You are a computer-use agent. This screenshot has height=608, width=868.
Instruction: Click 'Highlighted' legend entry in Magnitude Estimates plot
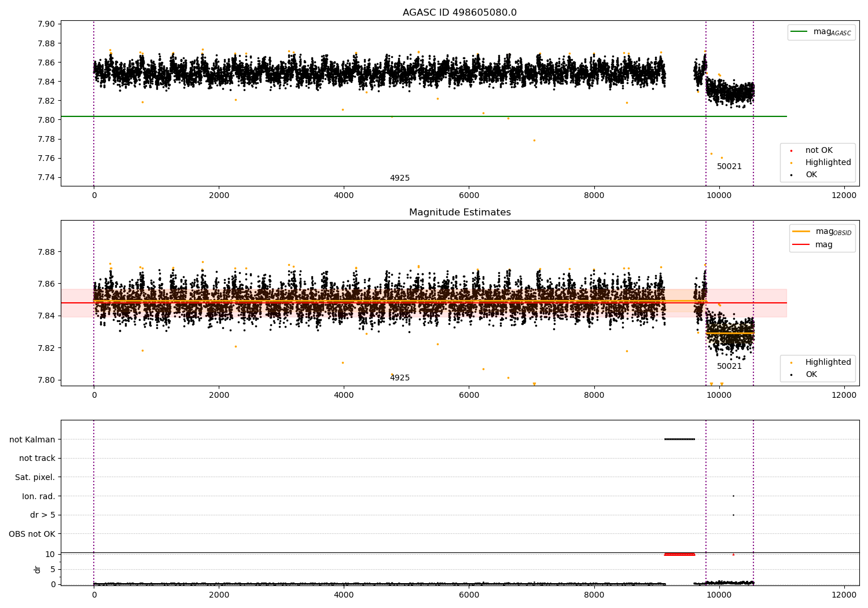coord(828,362)
